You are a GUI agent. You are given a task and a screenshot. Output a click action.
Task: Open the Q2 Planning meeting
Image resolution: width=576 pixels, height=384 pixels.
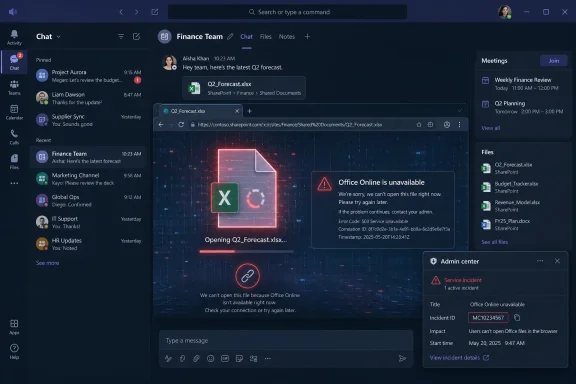[x=523, y=107]
